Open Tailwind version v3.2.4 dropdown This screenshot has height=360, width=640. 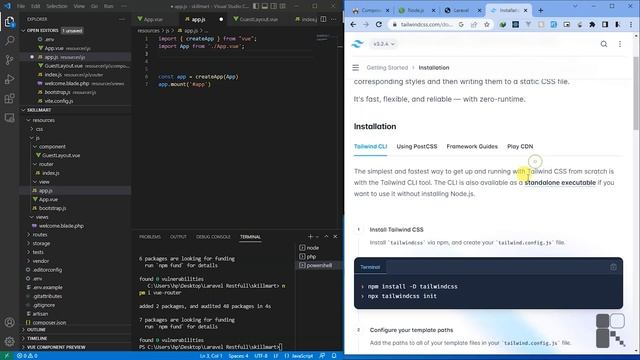(x=384, y=44)
